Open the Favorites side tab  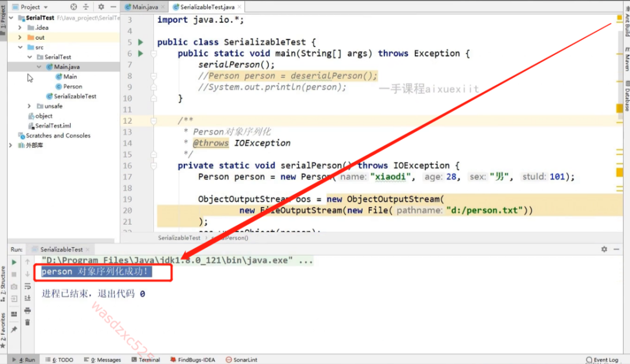coord(3,330)
